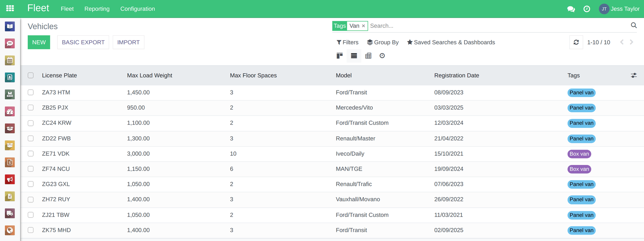Image resolution: width=644 pixels, height=241 pixels.
Task: Open the Vauxhall/Movano vehicle record
Action: (358, 199)
